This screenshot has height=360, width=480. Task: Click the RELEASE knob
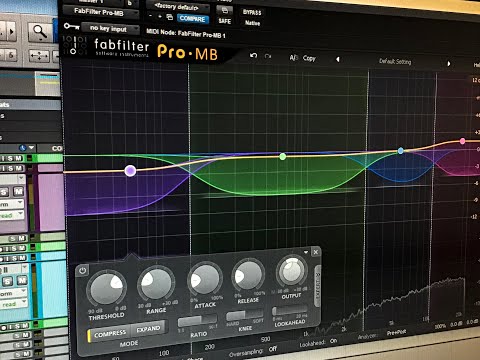pyautogui.click(x=248, y=275)
